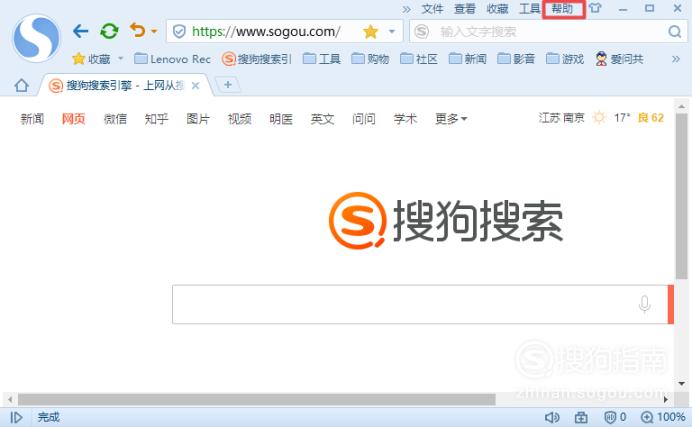
Task: Click the 图片 search category
Action: tap(198, 118)
